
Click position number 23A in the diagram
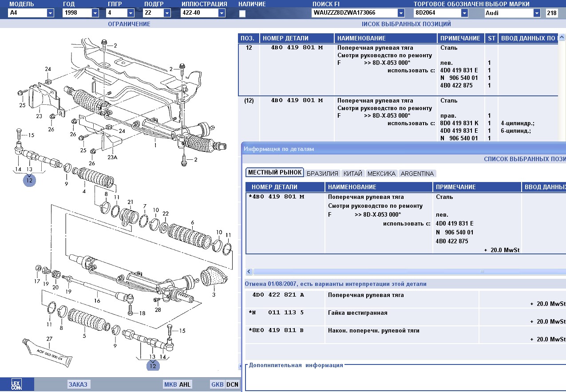[112, 157]
